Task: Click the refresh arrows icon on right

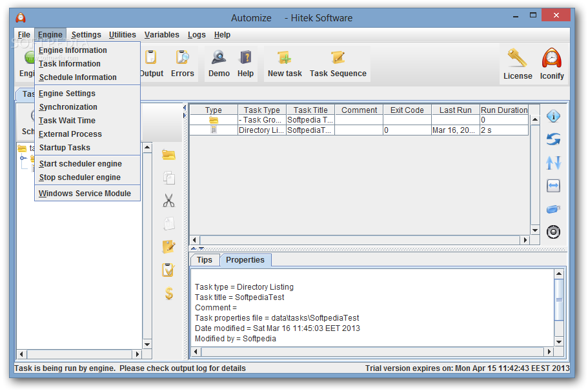Action: (553, 139)
